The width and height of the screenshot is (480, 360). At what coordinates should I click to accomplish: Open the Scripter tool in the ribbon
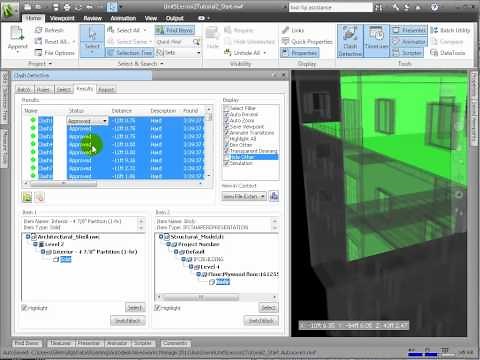click(407, 52)
